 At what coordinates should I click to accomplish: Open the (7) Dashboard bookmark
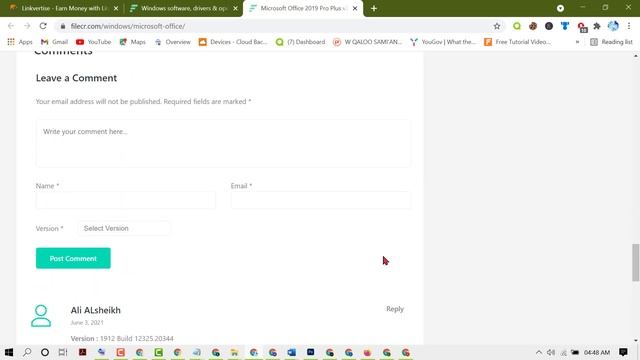pos(300,42)
